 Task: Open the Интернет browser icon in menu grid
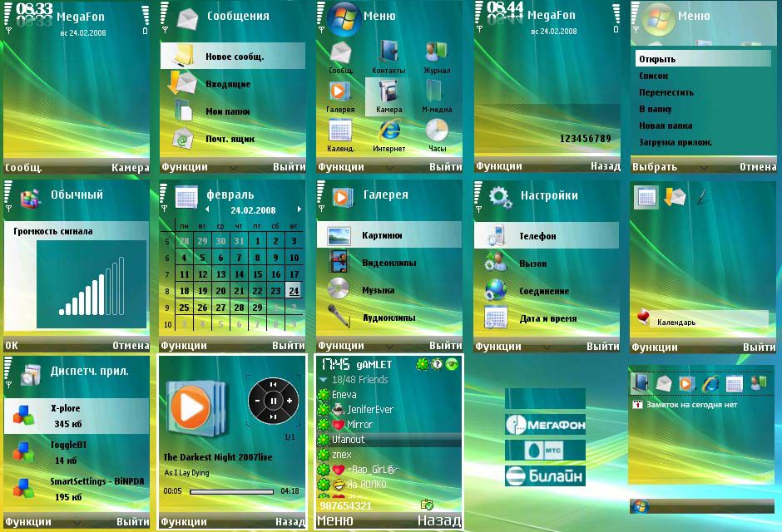tap(389, 135)
